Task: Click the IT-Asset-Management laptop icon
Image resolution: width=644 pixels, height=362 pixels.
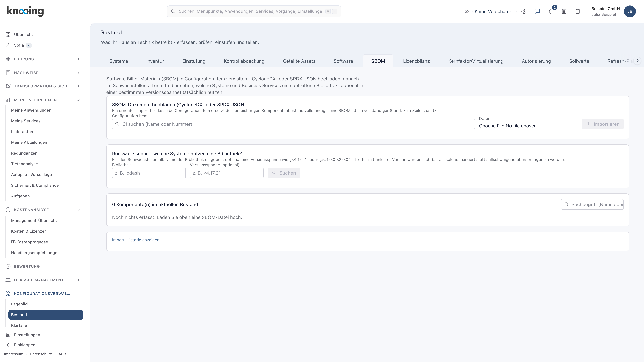Action: [x=8, y=280]
